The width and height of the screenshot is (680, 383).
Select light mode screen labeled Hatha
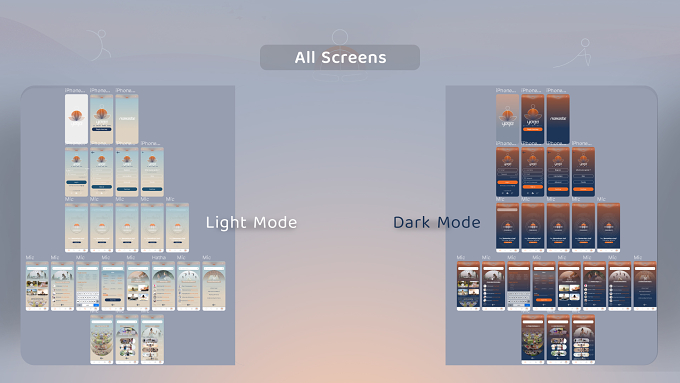[x=163, y=286]
